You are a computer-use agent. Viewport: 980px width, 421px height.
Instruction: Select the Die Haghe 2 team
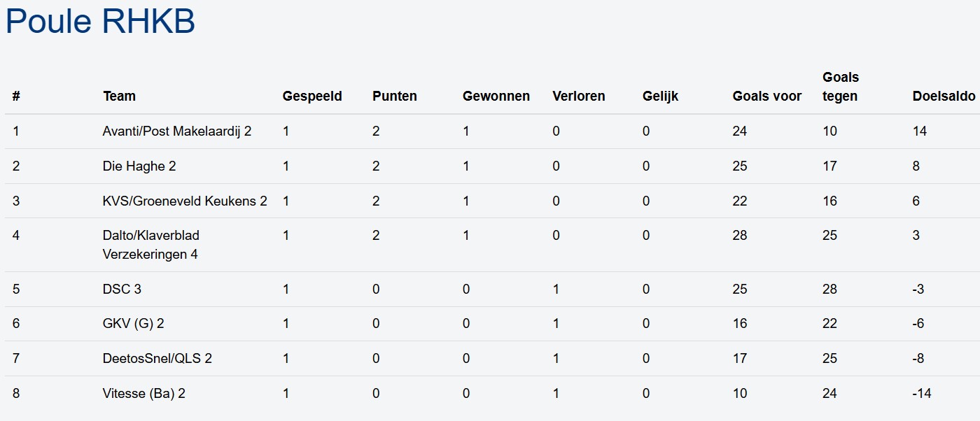coord(139,166)
